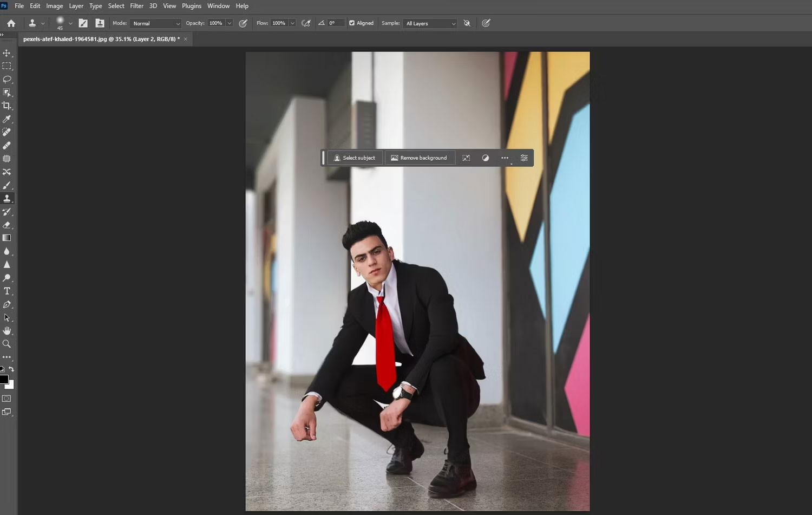Toggle Quick Mask mode icon
Image resolution: width=812 pixels, height=515 pixels.
click(x=6, y=399)
